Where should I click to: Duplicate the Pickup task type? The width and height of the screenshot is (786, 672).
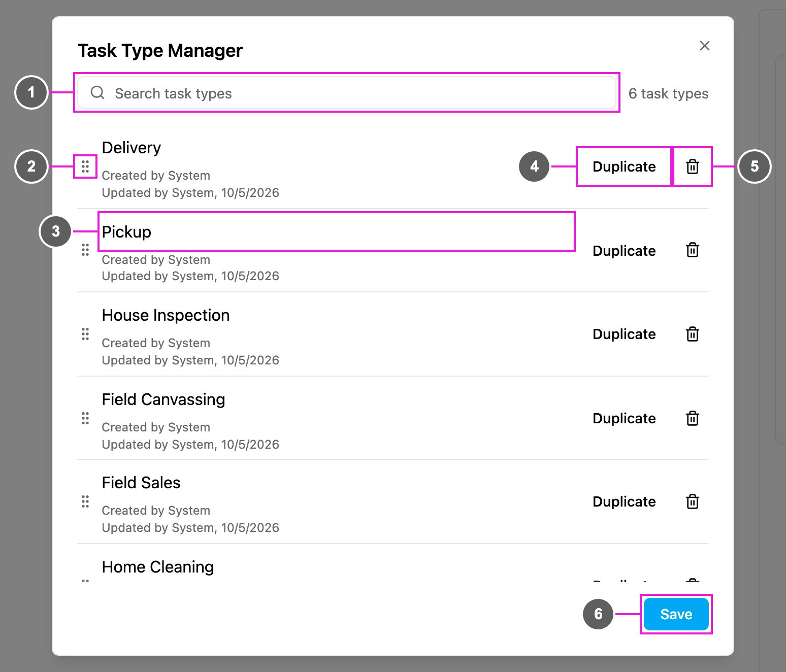point(624,251)
